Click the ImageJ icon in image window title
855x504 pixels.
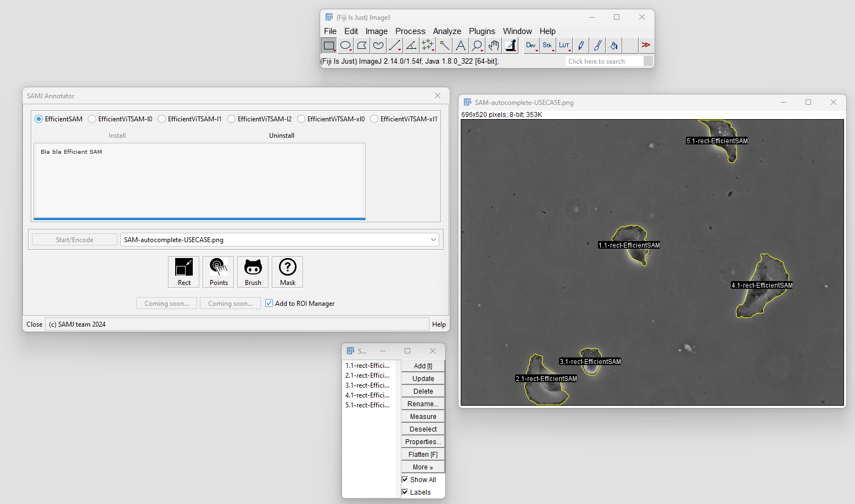pos(468,102)
